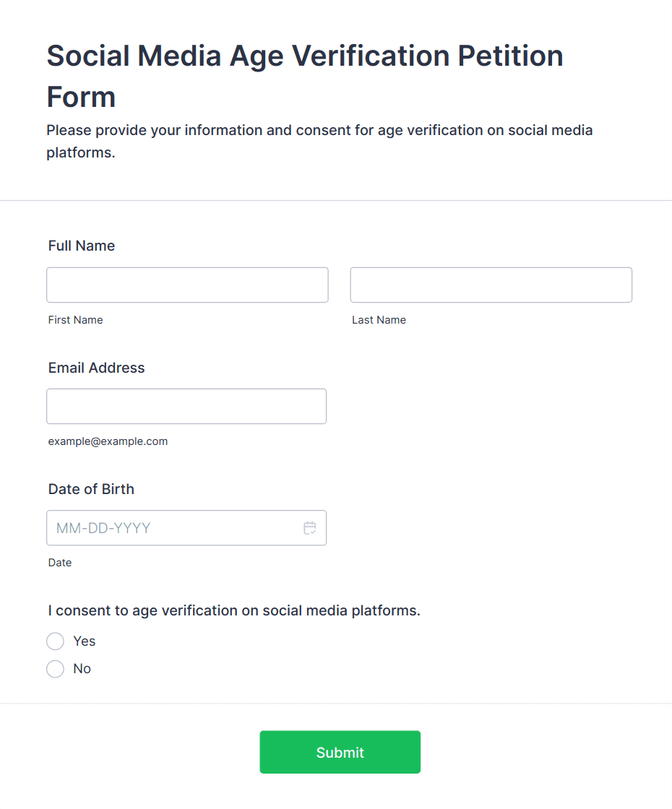Click the Last Name sublabel text
672x809 pixels.
point(379,320)
